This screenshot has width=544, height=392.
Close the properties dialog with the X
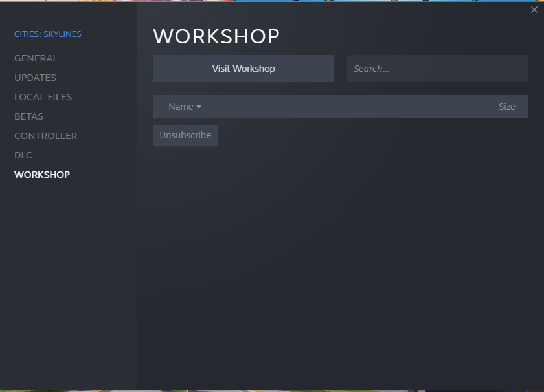point(534,10)
